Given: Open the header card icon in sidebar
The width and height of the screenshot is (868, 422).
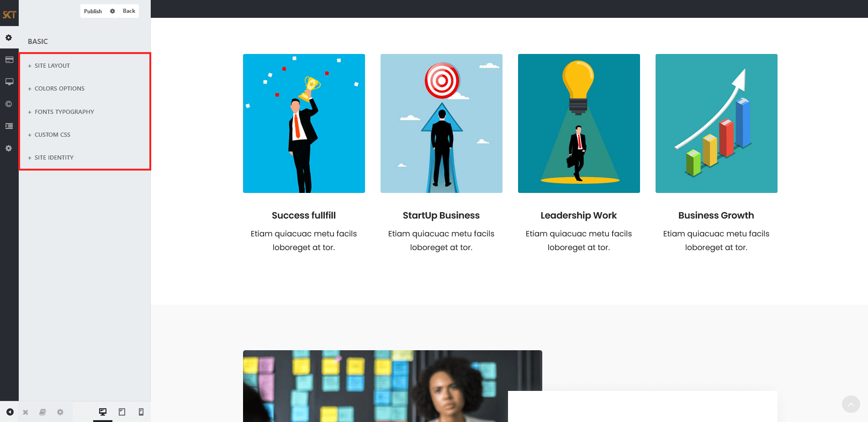Looking at the screenshot, I should (9, 59).
